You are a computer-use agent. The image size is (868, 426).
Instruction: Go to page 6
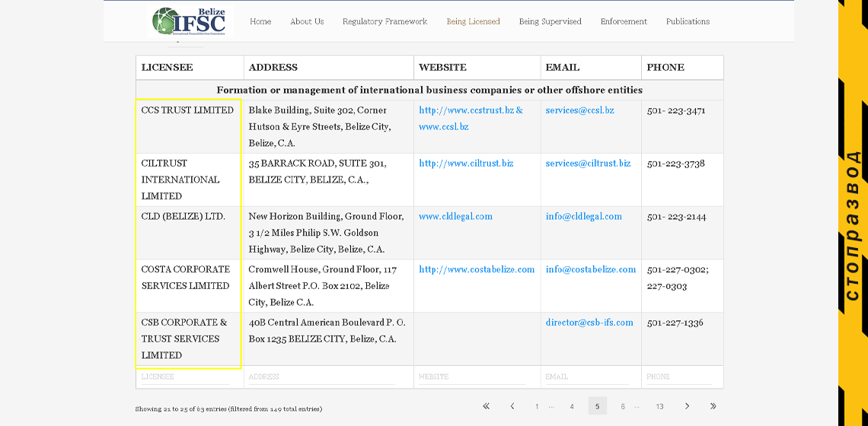(623, 406)
